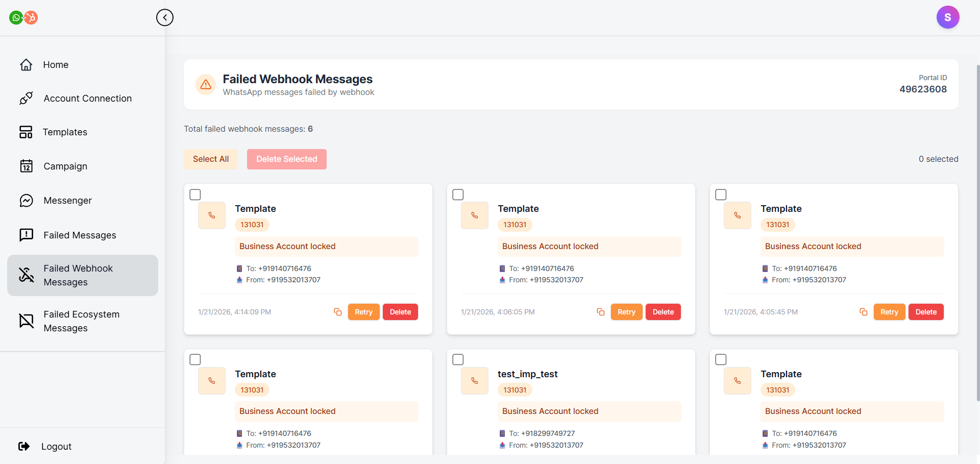
Task: Open the Templates layout icon
Action: (x=26, y=132)
